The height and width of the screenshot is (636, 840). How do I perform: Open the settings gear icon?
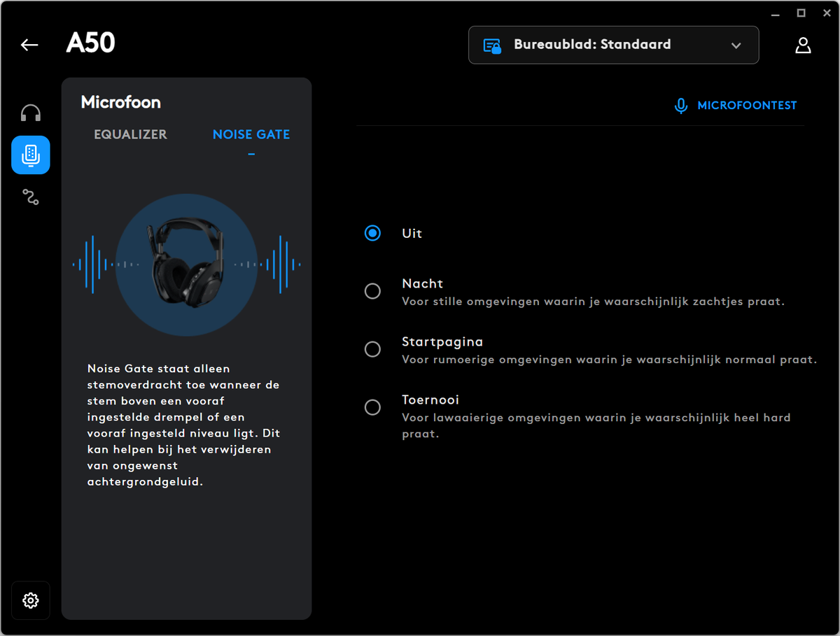click(31, 600)
